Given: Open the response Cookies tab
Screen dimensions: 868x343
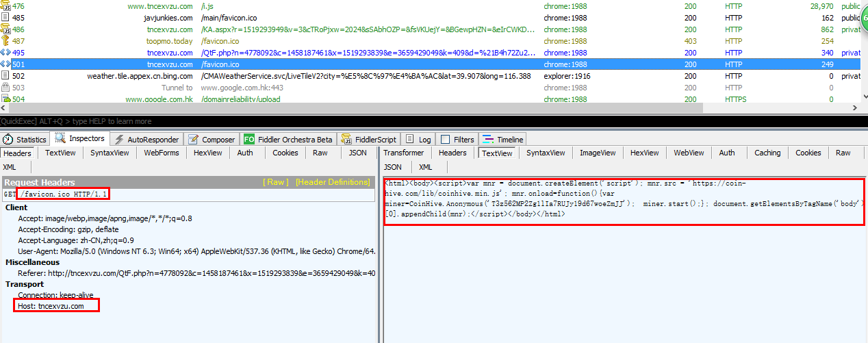Looking at the screenshot, I should pos(808,153).
